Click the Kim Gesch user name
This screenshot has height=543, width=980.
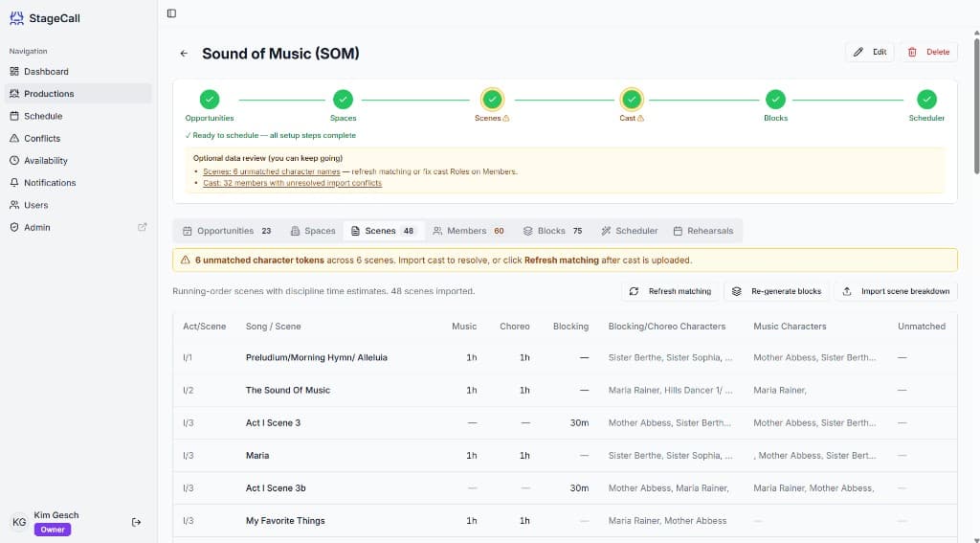[x=56, y=515]
